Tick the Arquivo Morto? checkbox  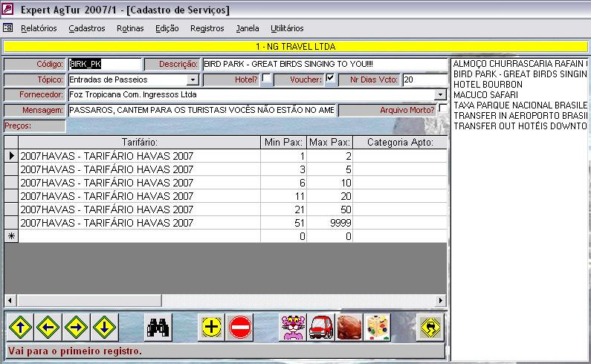coord(443,109)
